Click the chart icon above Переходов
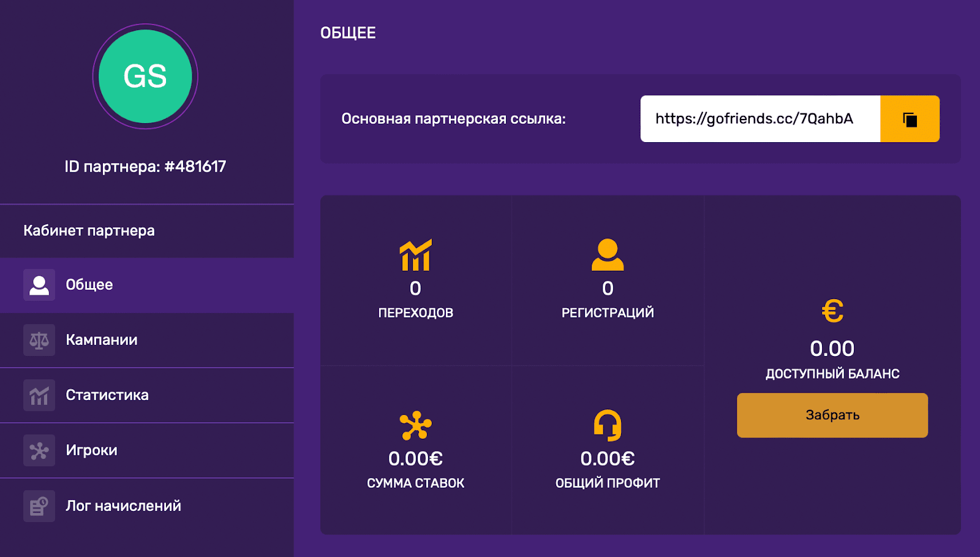 tap(415, 255)
